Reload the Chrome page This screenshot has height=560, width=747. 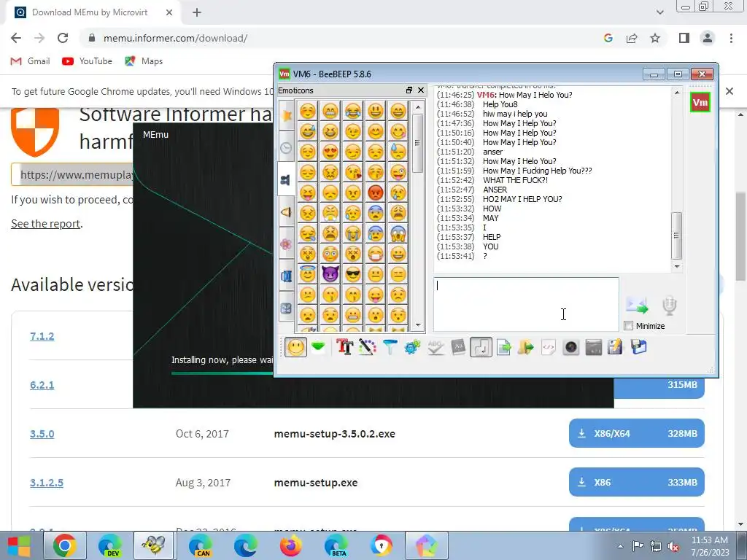[63, 38]
